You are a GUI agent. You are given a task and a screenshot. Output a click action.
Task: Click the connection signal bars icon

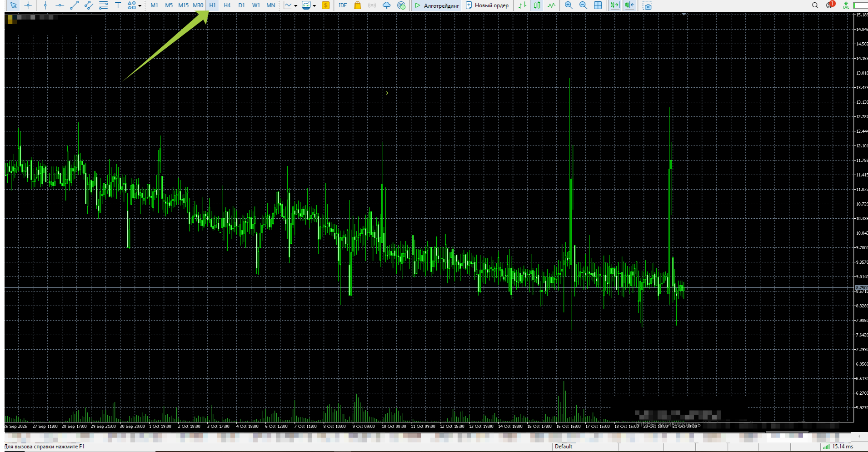tap(826, 447)
